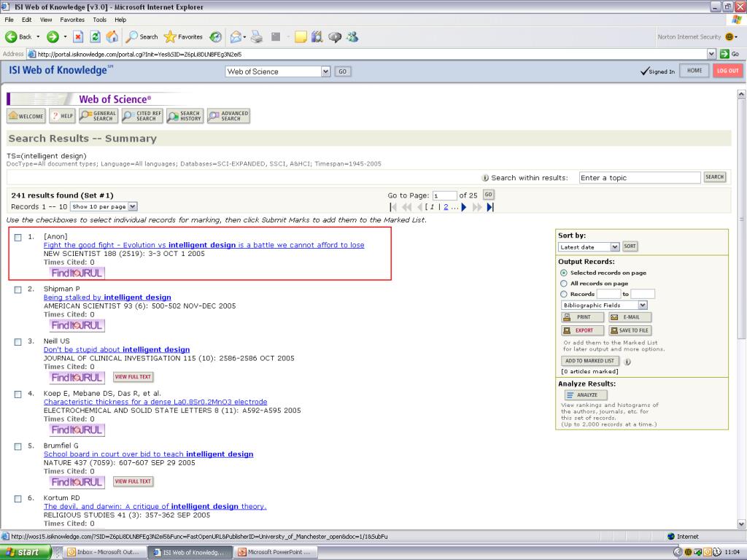The width and height of the screenshot is (747, 560).
Task: Open Advanced Search
Action: click(228, 116)
